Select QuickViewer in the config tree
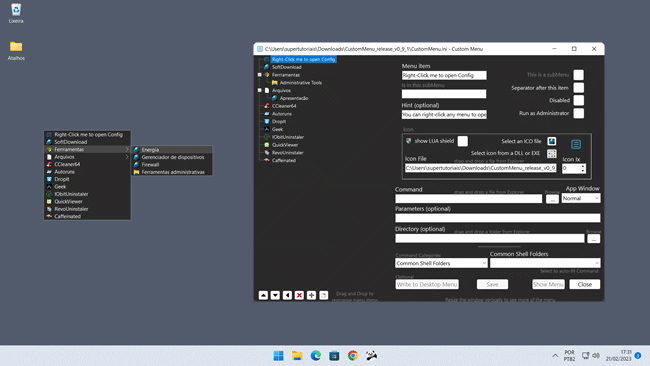The height and width of the screenshot is (366, 650). coord(285,145)
